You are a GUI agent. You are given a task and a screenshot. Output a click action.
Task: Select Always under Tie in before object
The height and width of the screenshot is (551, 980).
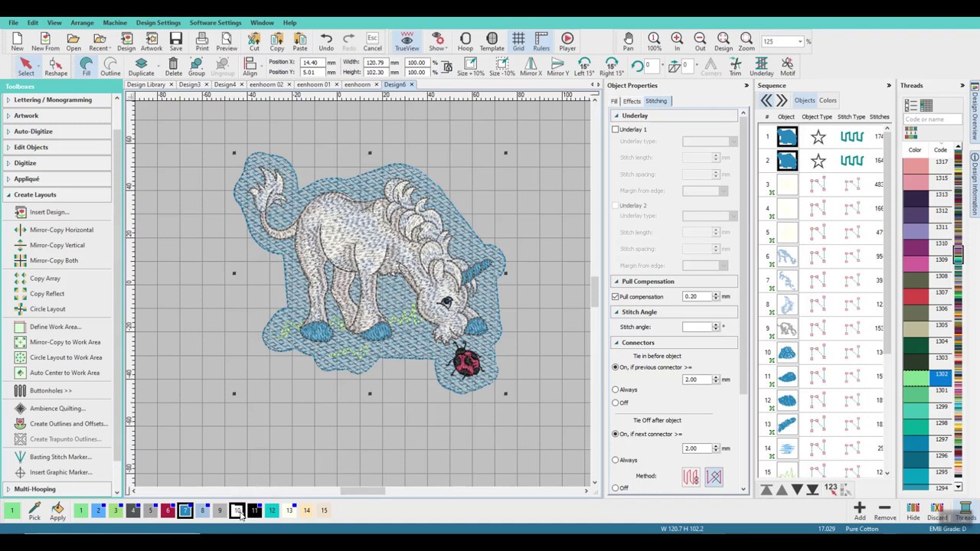[x=615, y=390]
